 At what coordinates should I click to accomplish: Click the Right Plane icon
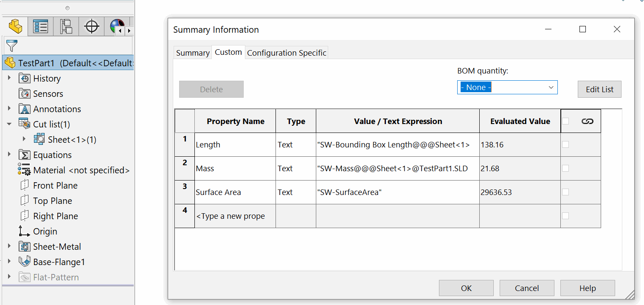[x=25, y=216]
